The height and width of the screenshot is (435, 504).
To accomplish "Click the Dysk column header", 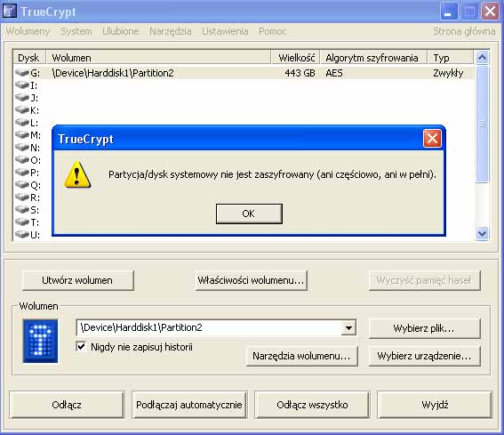I will point(29,58).
